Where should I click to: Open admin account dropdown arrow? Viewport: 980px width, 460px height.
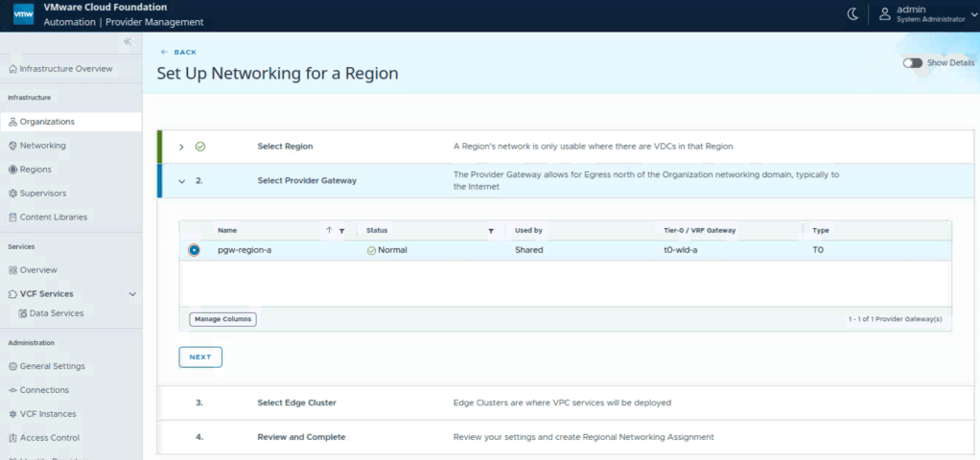pyautogui.click(x=975, y=14)
